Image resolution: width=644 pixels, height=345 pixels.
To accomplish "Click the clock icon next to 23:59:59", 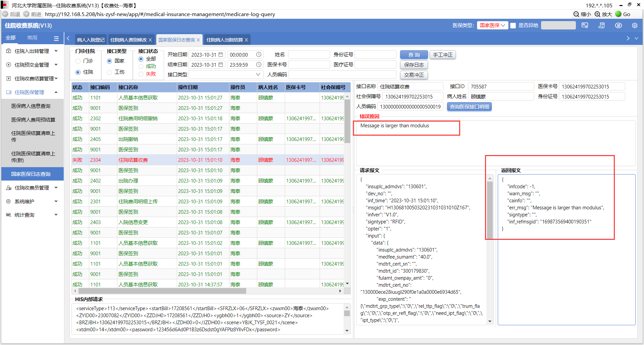I will [259, 65].
